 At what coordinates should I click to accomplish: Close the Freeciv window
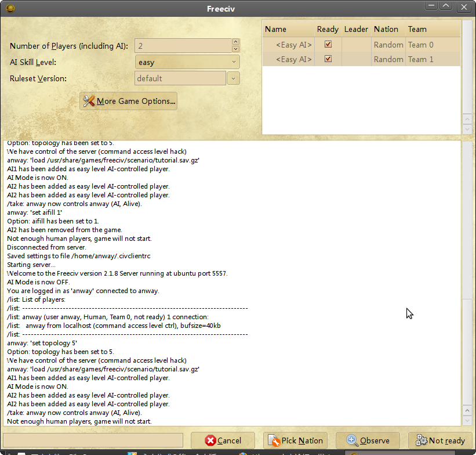click(464, 7)
